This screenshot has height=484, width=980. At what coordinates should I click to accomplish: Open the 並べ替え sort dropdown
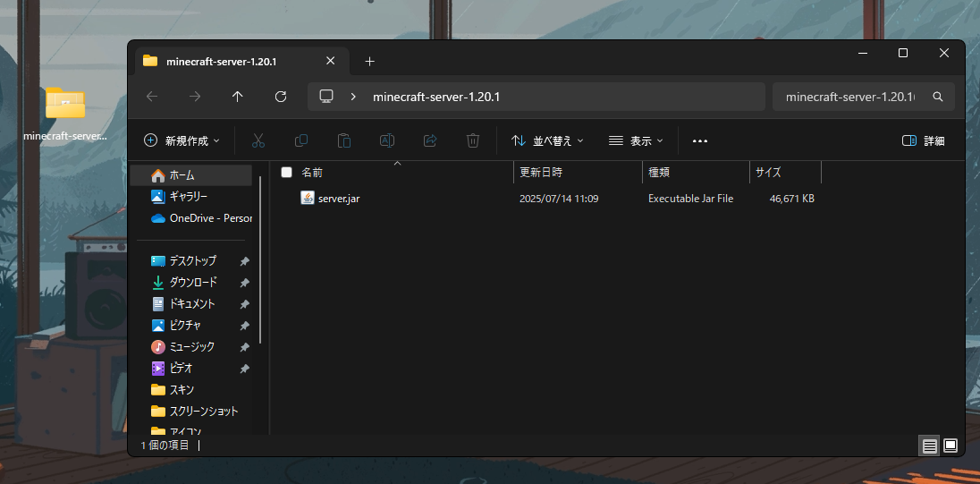(x=547, y=140)
